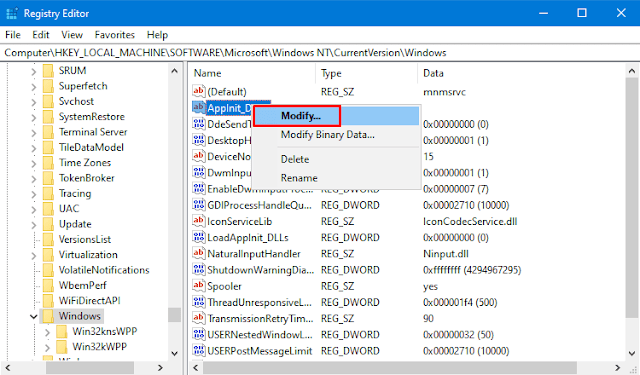Select the WiFiDirectAPI key
The height and width of the screenshot is (375, 640).
click(89, 301)
